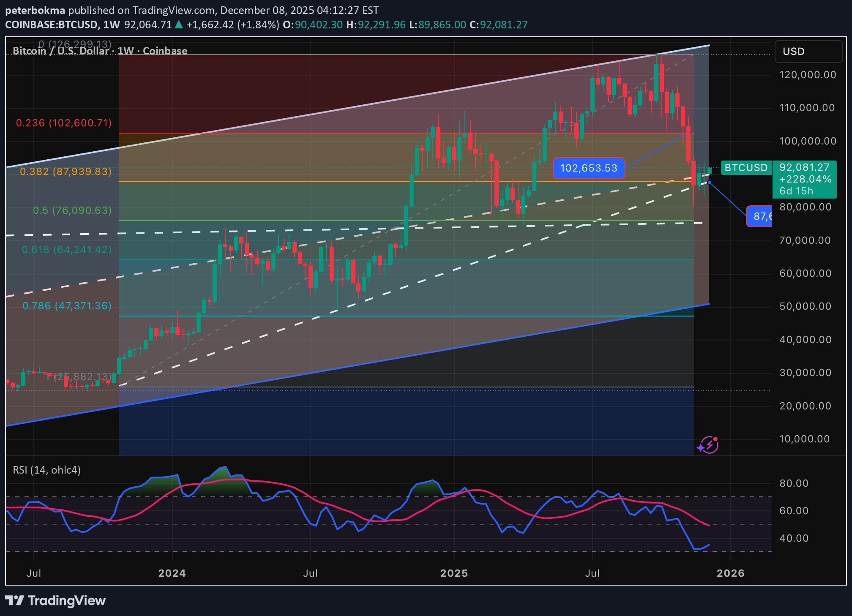
Task: Select the blue 102,653.53 price callout
Action: tap(589, 168)
